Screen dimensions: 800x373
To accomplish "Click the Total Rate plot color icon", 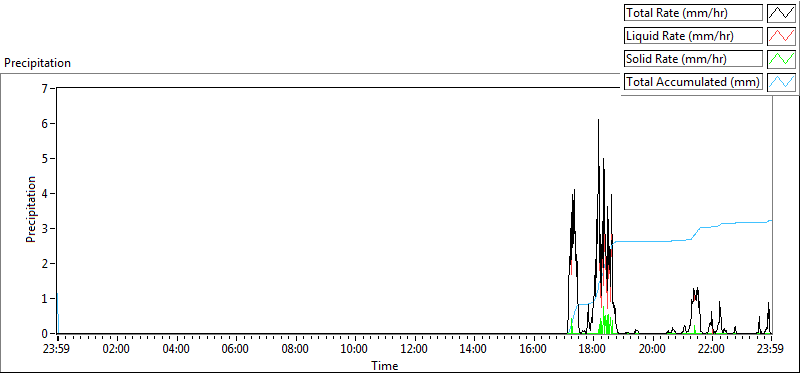I will pos(781,13).
